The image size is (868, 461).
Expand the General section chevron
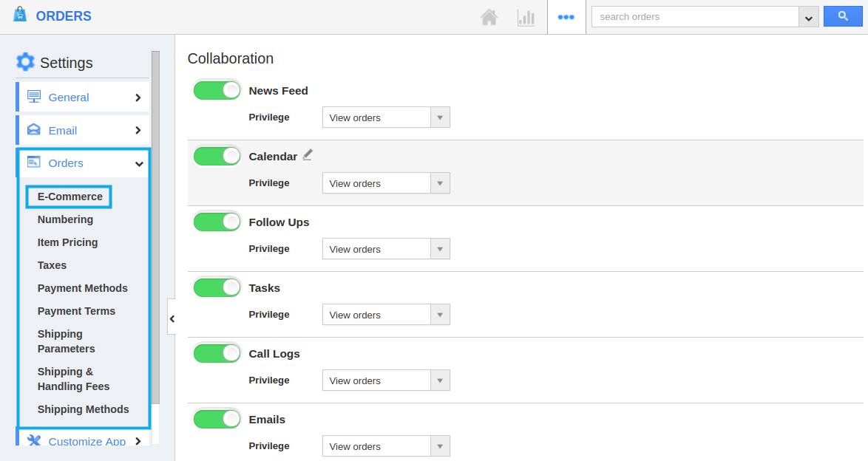pos(138,98)
